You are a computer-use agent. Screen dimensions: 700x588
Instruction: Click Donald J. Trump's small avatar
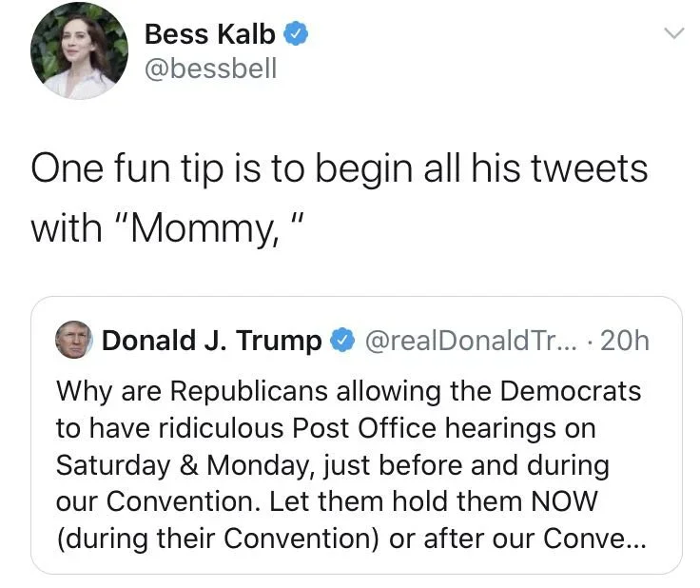(74, 341)
